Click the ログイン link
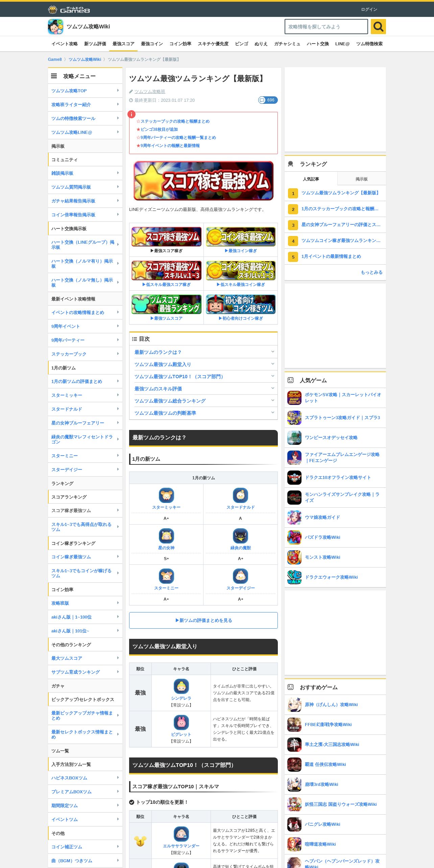434x868 pixels. (x=369, y=9)
